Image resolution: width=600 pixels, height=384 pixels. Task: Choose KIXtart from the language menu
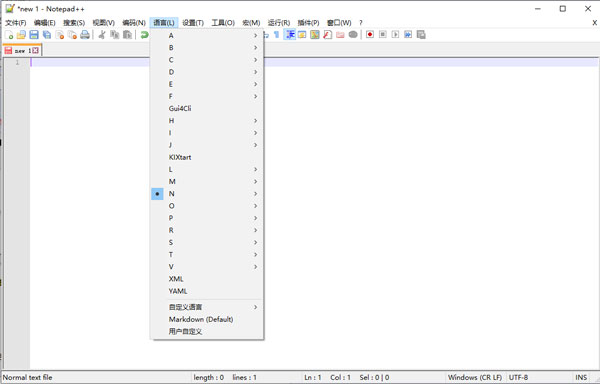207,157
